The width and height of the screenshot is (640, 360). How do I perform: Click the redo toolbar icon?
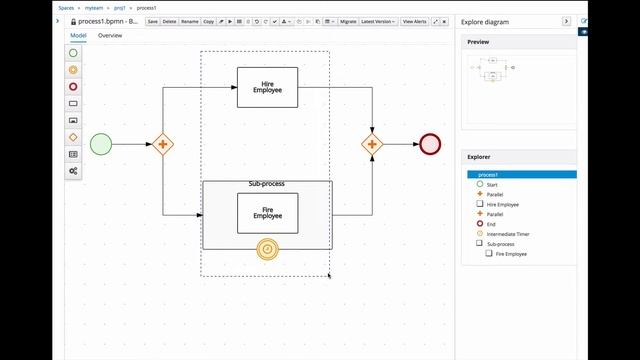(x=266, y=22)
